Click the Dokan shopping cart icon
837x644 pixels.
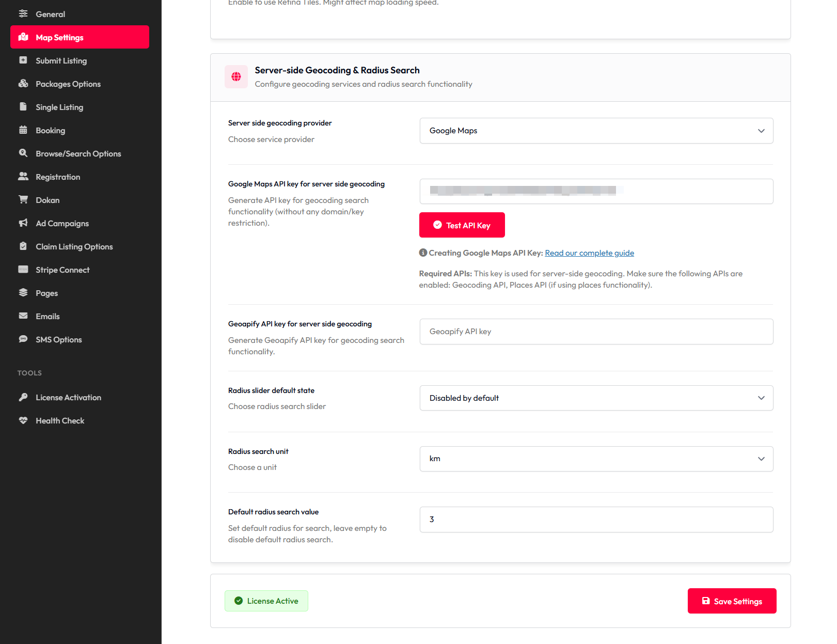tap(23, 200)
